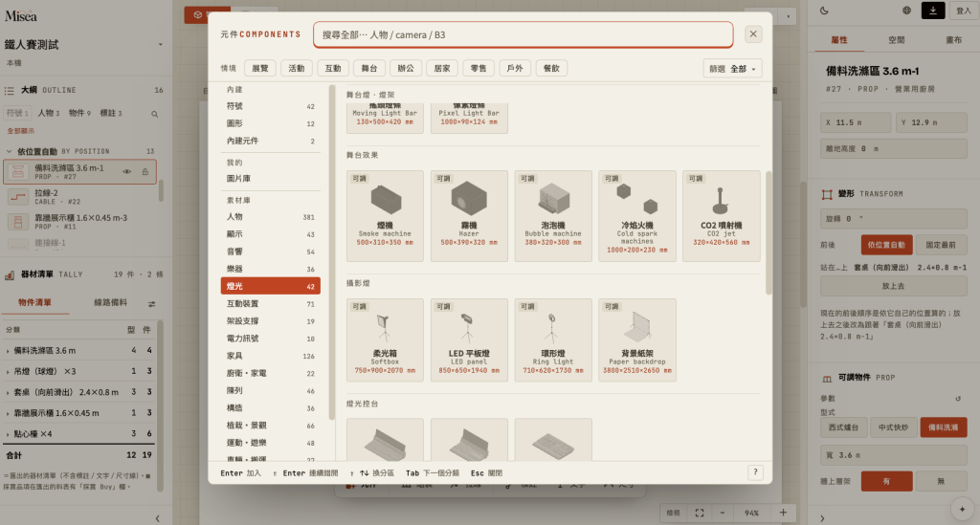Switch to the 線路備料 tally tab
The height and width of the screenshot is (525, 980).
pyautogui.click(x=111, y=303)
